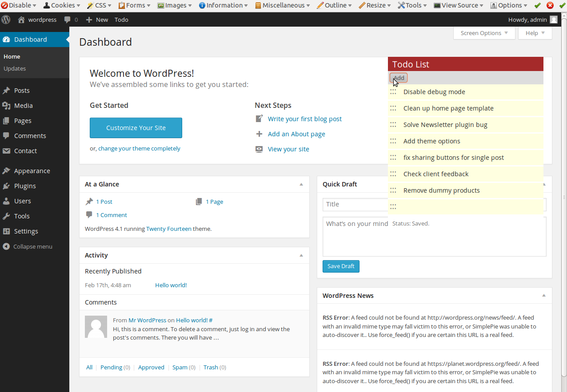Click drag handle of Solve Newsletter plugin bug

click(393, 125)
